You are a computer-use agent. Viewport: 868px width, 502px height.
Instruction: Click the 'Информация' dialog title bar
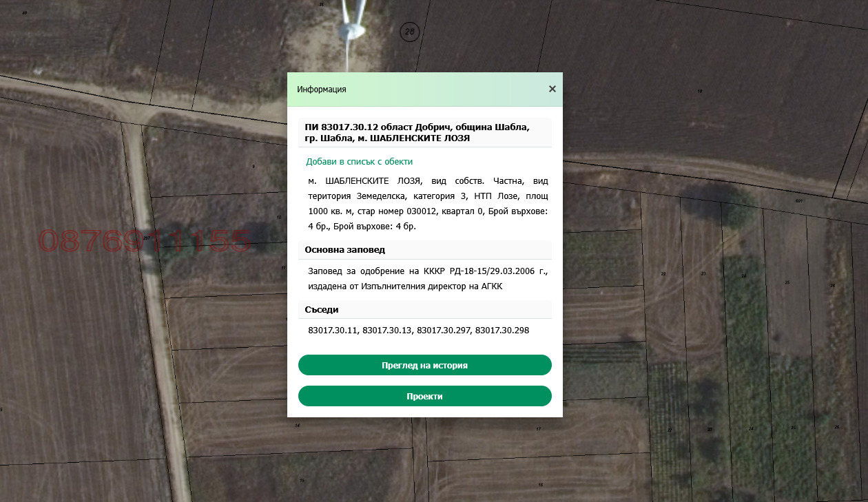tap(413, 90)
